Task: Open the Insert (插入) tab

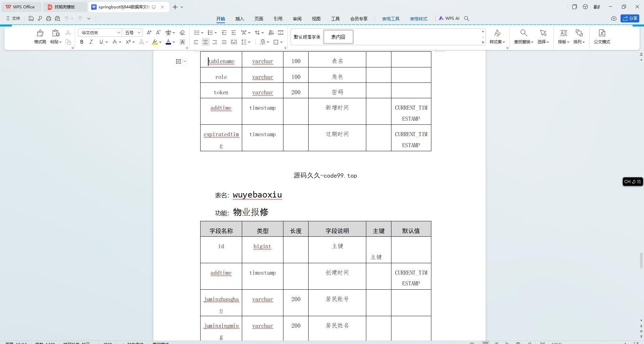Action: click(x=239, y=19)
